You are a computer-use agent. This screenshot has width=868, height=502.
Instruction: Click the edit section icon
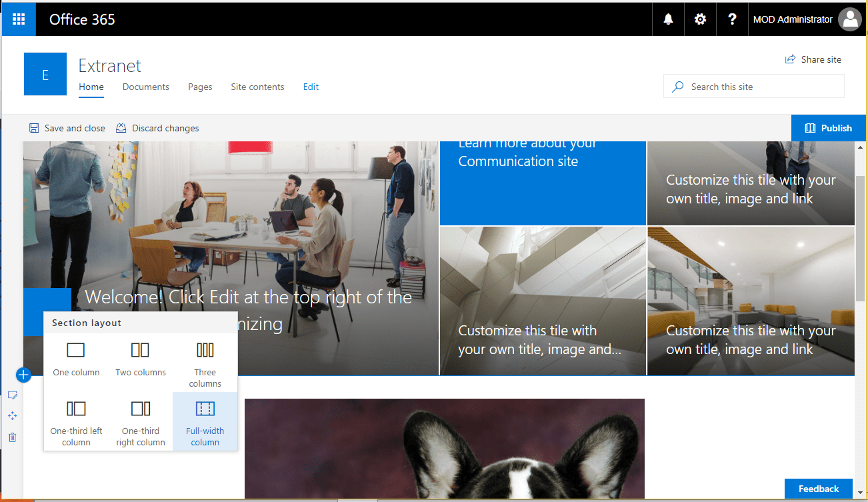[12, 395]
